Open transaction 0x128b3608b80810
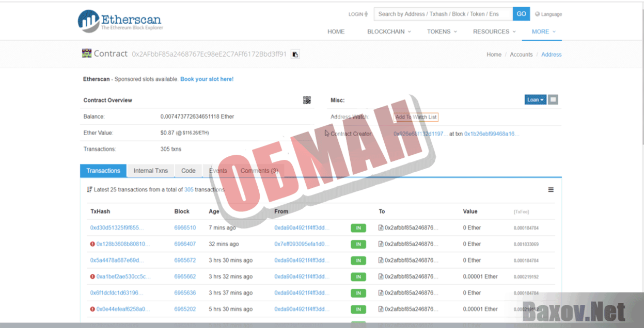This screenshot has height=328, width=644. [x=123, y=244]
